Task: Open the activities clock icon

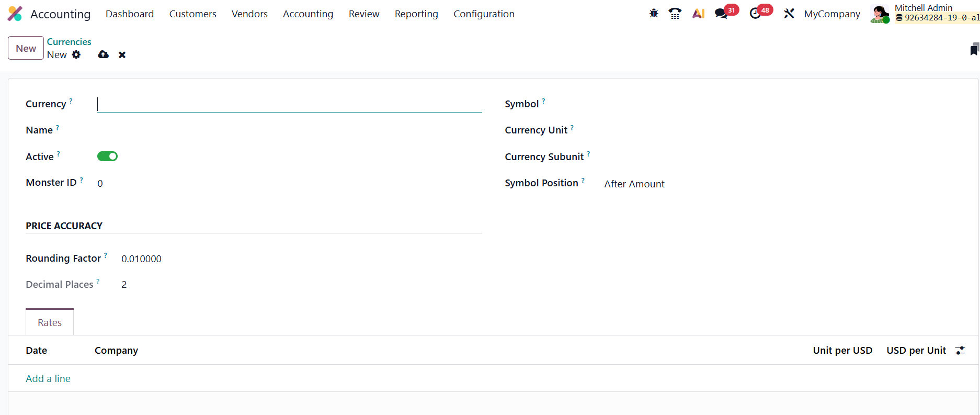Action: (755, 14)
